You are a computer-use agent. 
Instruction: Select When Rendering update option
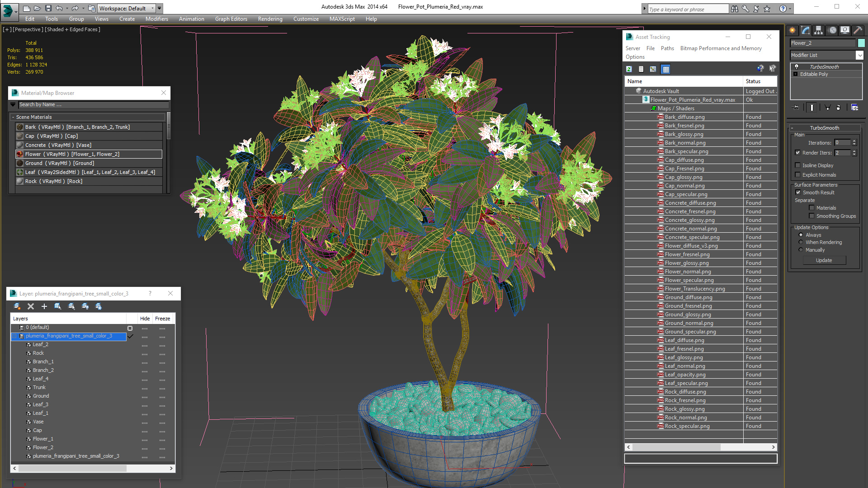pyautogui.click(x=801, y=242)
